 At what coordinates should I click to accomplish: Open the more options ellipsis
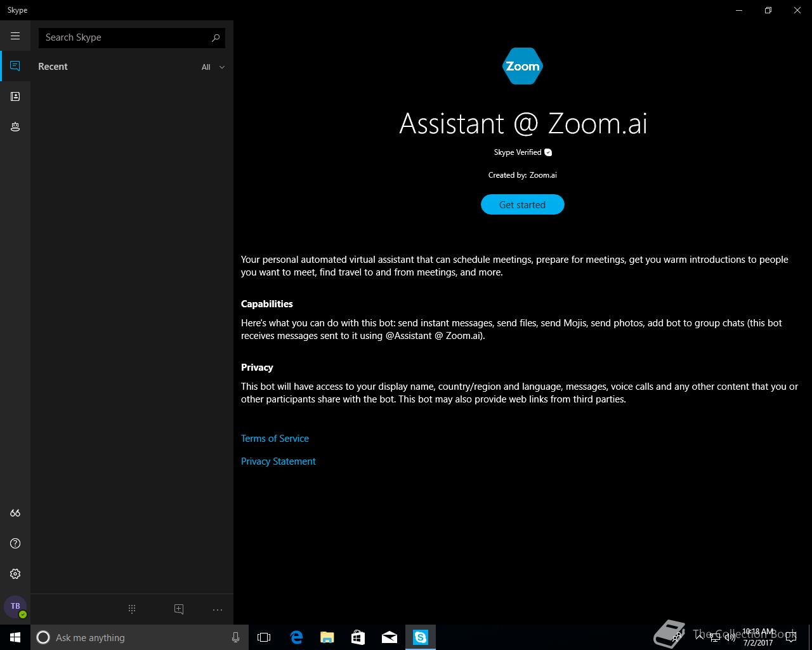pyautogui.click(x=218, y=609)
